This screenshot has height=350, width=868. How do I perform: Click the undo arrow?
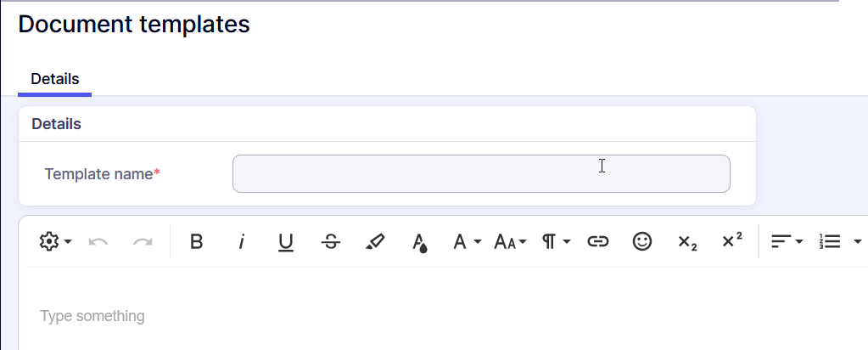click(98, 242)
